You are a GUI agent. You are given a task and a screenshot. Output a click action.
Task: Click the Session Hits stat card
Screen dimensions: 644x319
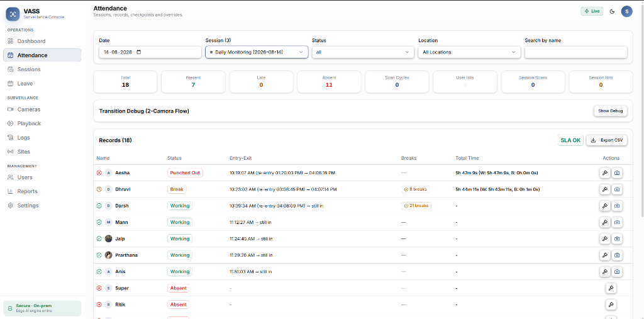pyautogui.click(x=601, y=82)
